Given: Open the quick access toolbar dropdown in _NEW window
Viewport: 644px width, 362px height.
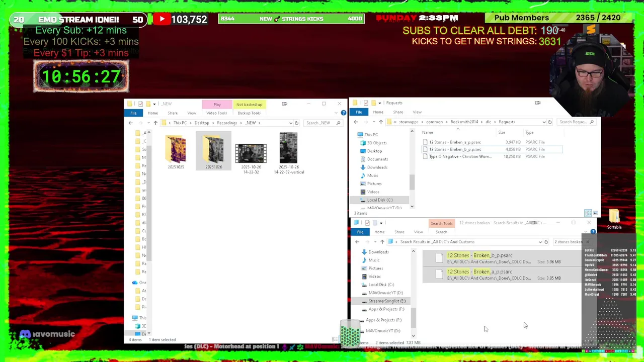Looking at the screenshot, I should [154, 104].
